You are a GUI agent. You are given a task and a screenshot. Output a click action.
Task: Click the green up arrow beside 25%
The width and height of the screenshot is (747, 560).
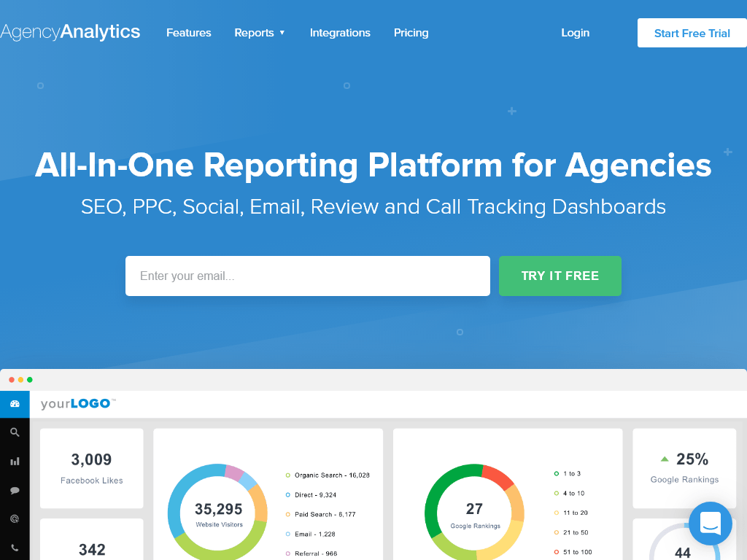[666, 459]
